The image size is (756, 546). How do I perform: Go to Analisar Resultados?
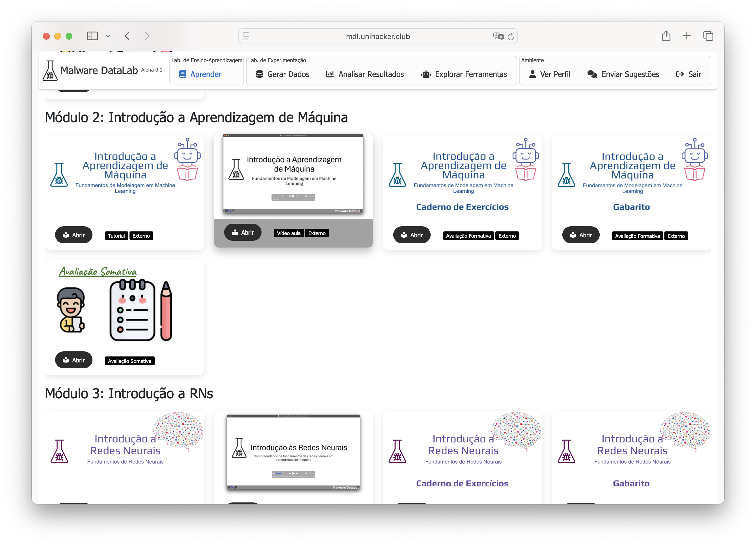365,74
